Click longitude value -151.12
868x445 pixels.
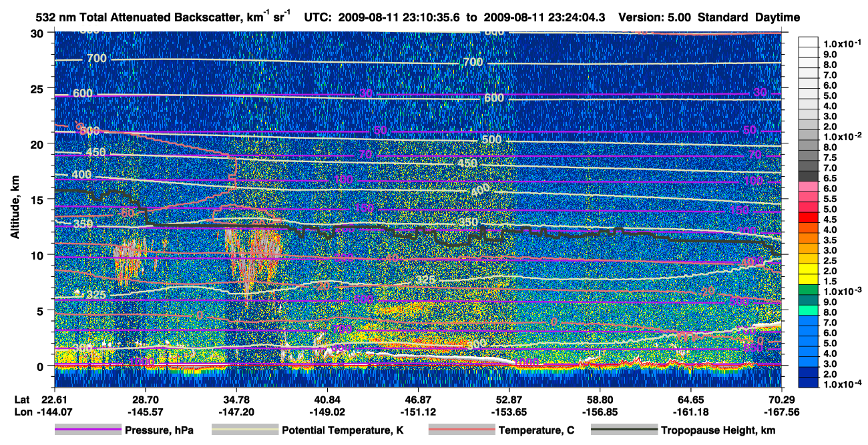(x=418, y=411)
